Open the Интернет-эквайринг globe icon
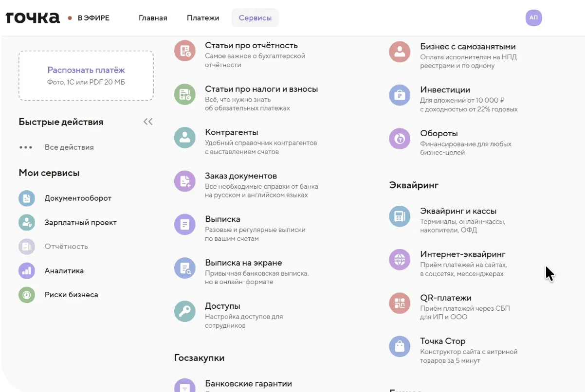Image resolution: width=585 pixels, height=392 pixels. pos(400,259)
